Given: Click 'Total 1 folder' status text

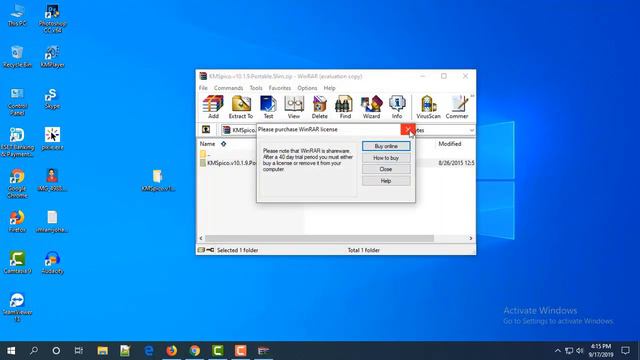Looking at the screenshot, I should (x=363, y=250).
